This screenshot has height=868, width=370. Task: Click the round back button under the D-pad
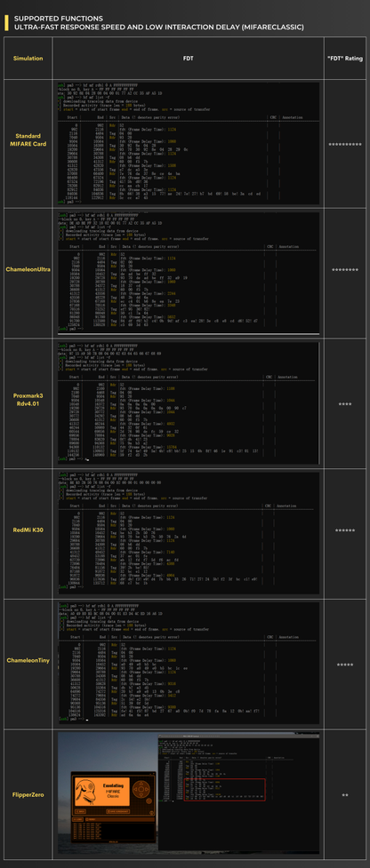pos(147,803)
